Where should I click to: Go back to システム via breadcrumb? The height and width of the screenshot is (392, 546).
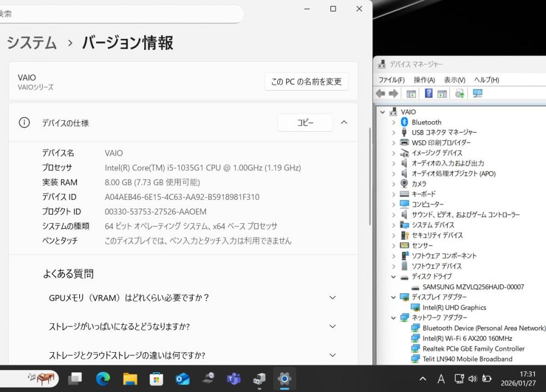32,43
